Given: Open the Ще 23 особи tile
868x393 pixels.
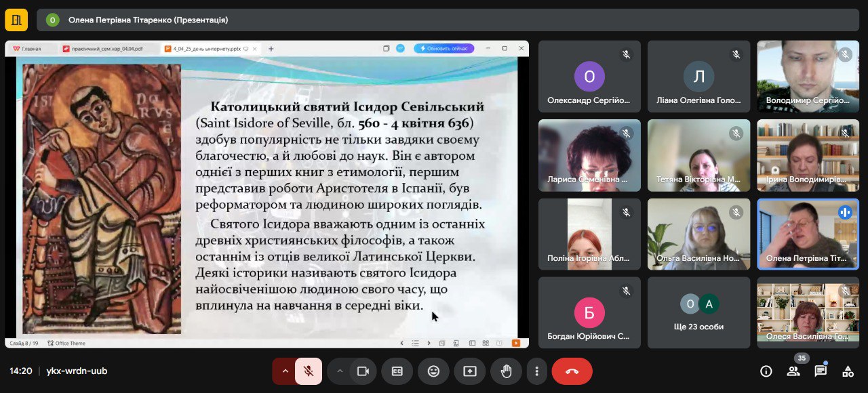Looking at the screenshot, I should (698, 312).
